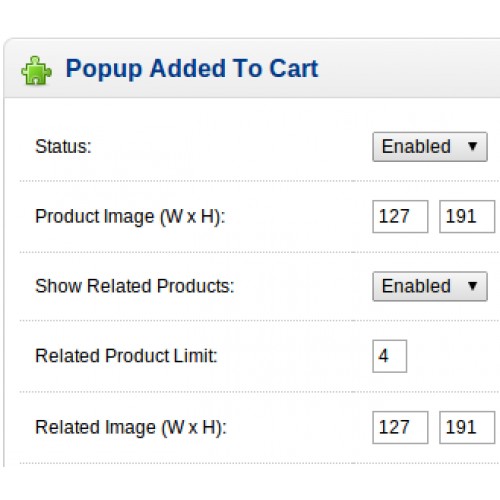
Task: Select the Related Product Limit input box
Action: point(389,356)
